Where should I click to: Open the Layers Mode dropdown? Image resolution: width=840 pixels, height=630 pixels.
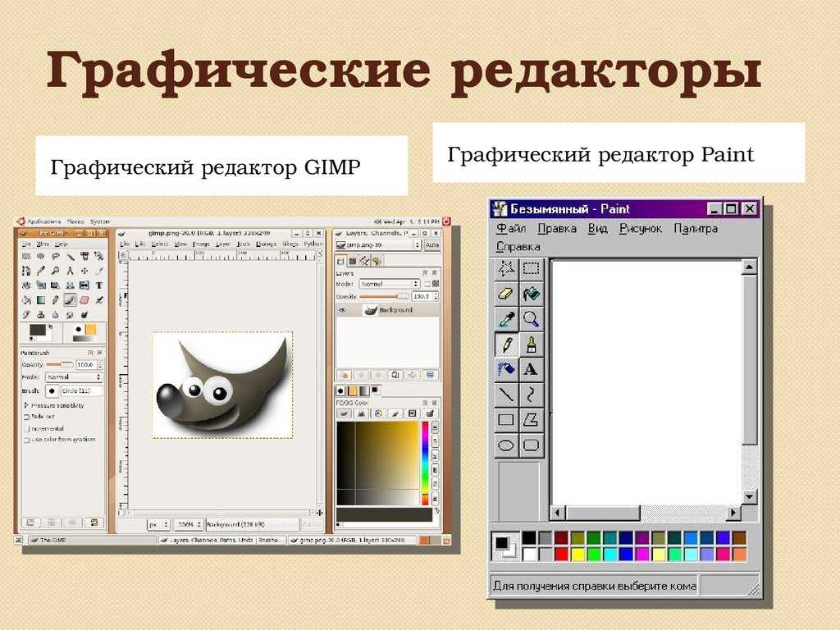click(x=389, y=284)
